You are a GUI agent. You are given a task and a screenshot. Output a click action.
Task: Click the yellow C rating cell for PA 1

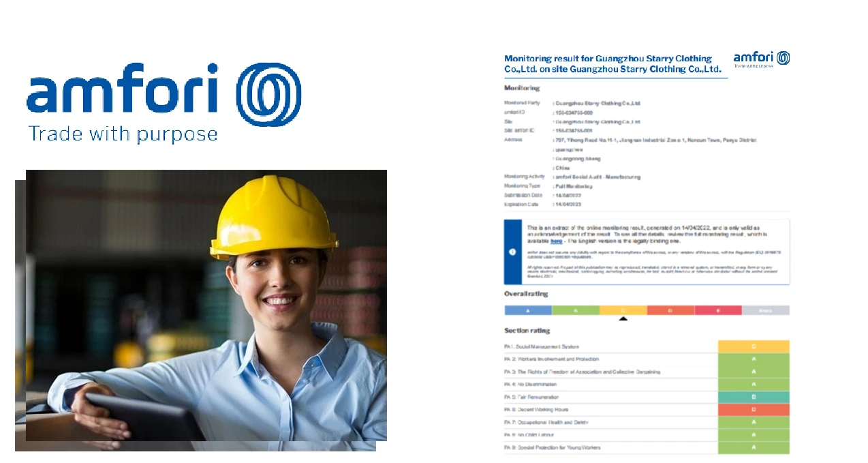point(754,346)
